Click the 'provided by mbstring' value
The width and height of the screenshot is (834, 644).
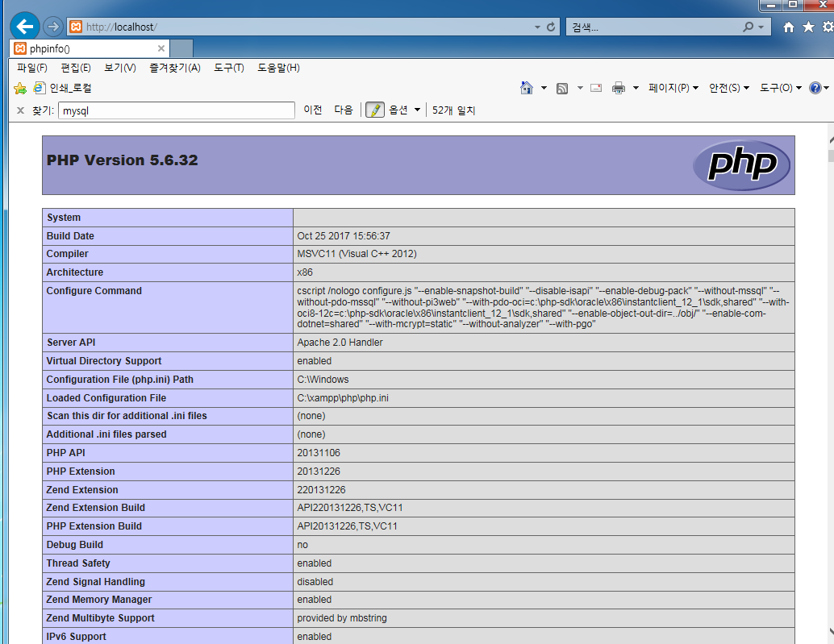point(342,618)
